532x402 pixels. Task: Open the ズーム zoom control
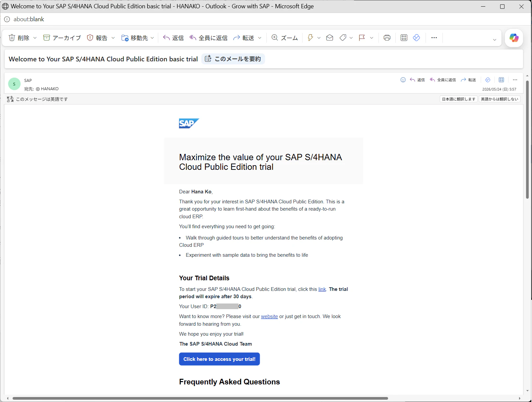[x=285, y=38]
